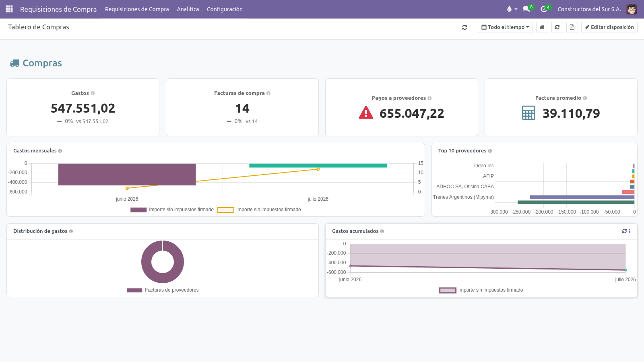
Task: Click the AFIP supplier label
Action: coord(488,176)
